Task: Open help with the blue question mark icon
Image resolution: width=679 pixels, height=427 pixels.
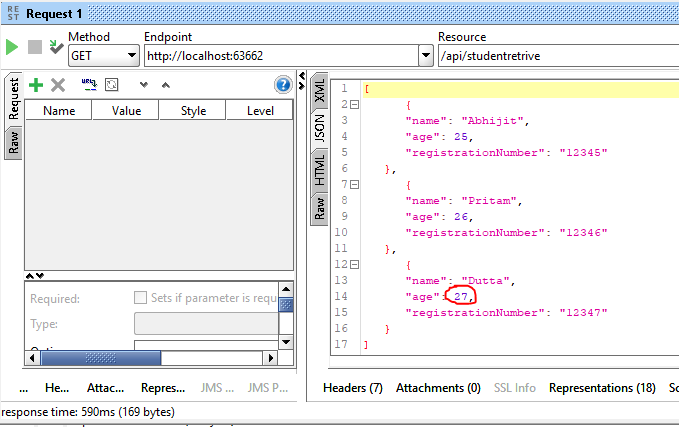Action: click(283, 85)
